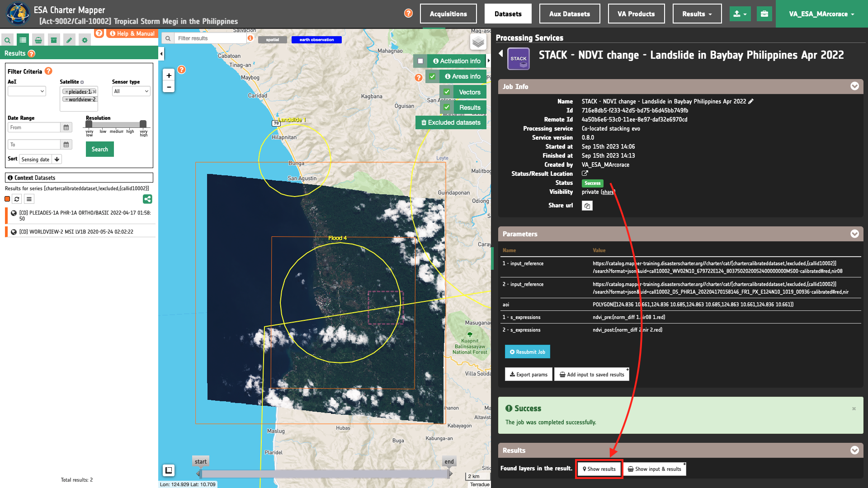Toggle globe icon of WORLDVIEW-2 result

point(14,232)
